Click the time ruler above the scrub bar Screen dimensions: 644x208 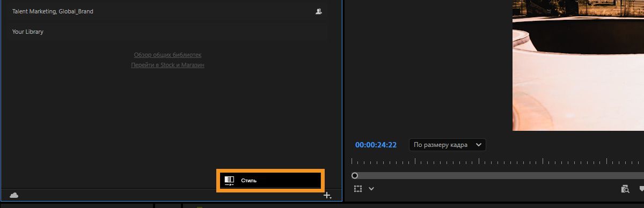coord(497,161)
